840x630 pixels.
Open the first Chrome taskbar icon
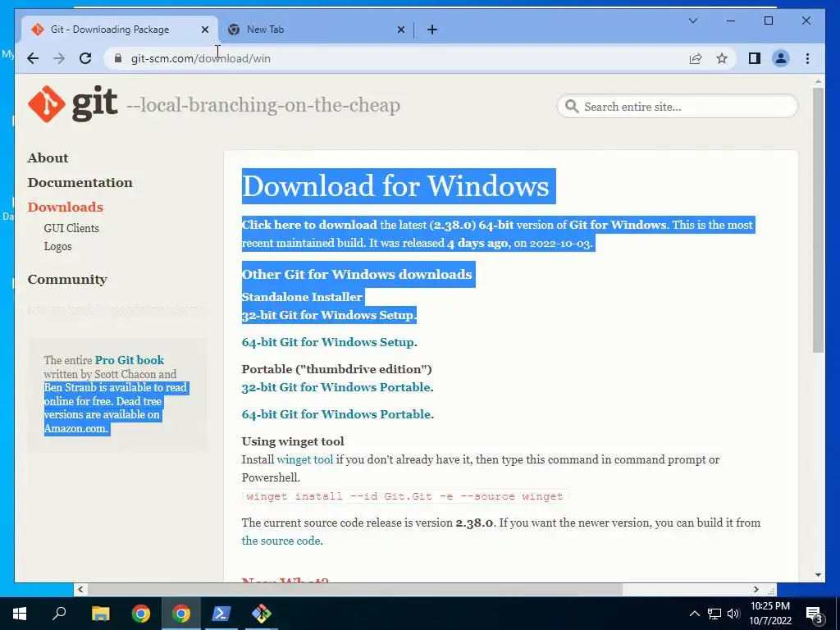tap(141, 614)
